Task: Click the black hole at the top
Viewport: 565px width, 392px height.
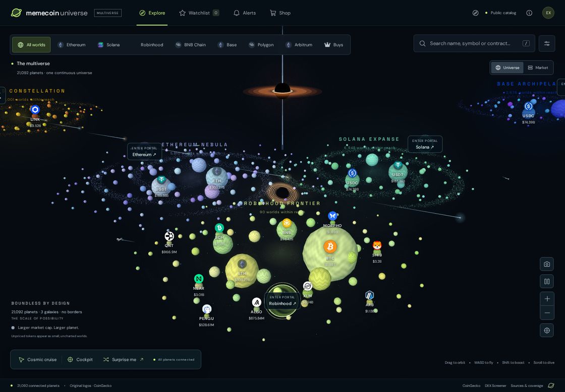Action: (x=282, y=90)
